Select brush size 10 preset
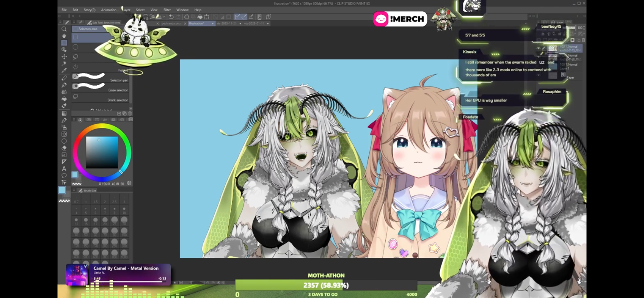Viewport: 644px width, 298px height. [x=124, y=210]
